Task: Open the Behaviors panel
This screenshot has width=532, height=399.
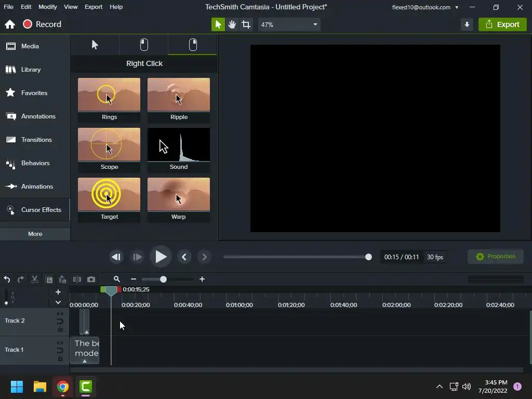Action: pos(35,163)
